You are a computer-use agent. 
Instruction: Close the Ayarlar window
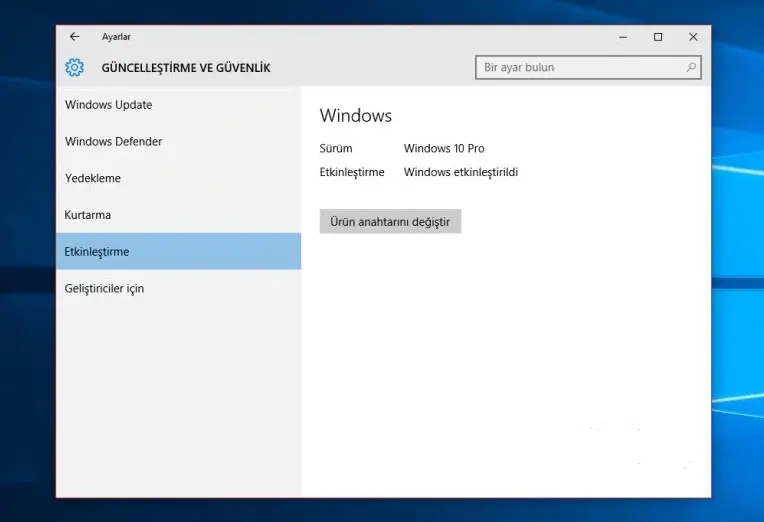(x=693, y=37)
